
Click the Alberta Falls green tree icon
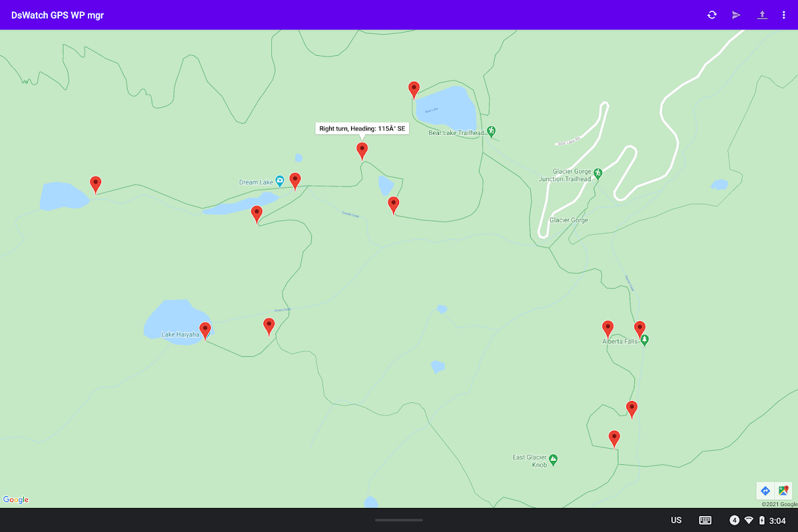point(644,340)
